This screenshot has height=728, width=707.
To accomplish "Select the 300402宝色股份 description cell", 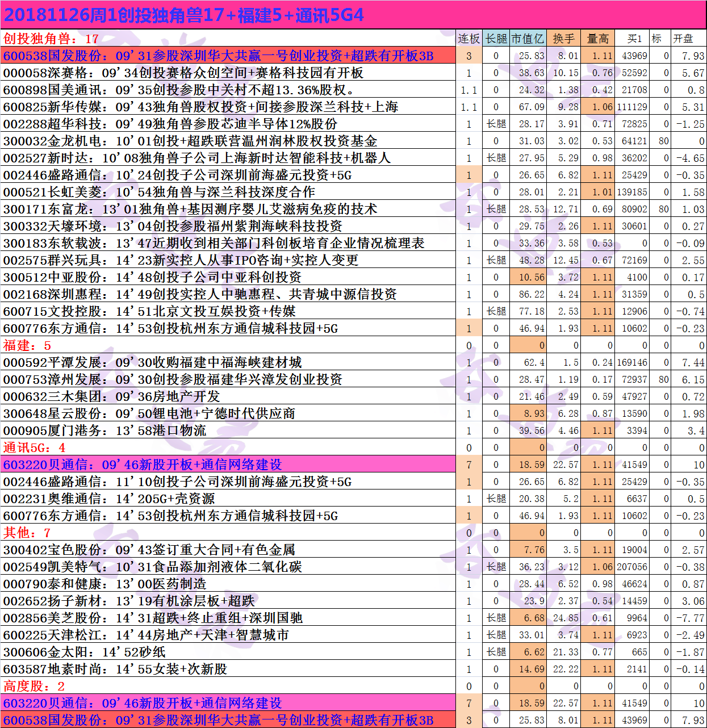I will (x=228, y=550).
